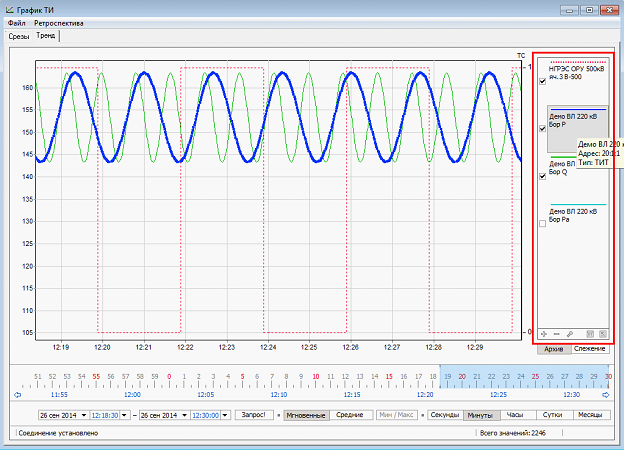Click the minus icon below the legend
The image size is (624, 450).
point(556,333)
